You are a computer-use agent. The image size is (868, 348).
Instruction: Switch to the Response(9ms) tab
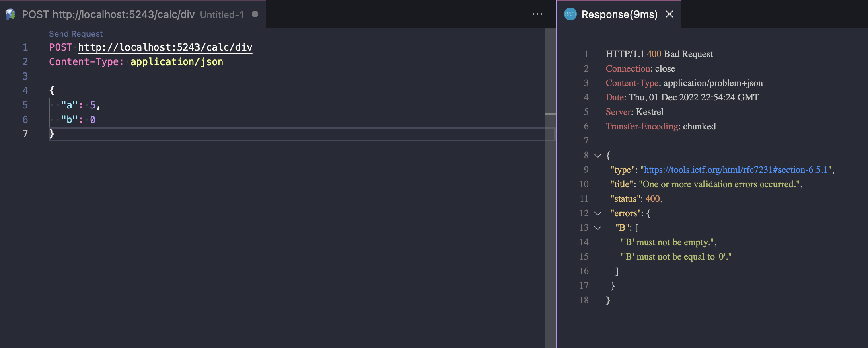[619, 14]
